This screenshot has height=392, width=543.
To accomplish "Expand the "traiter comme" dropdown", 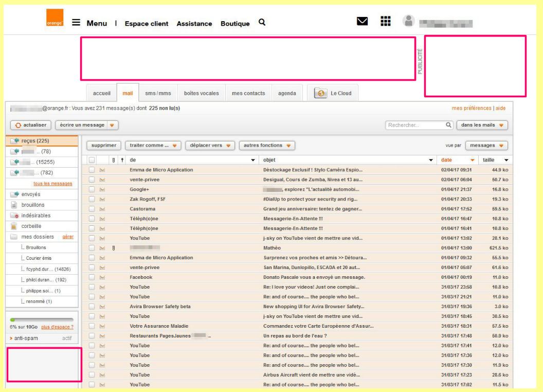I will pyautogui.click(x=152, y=145).
